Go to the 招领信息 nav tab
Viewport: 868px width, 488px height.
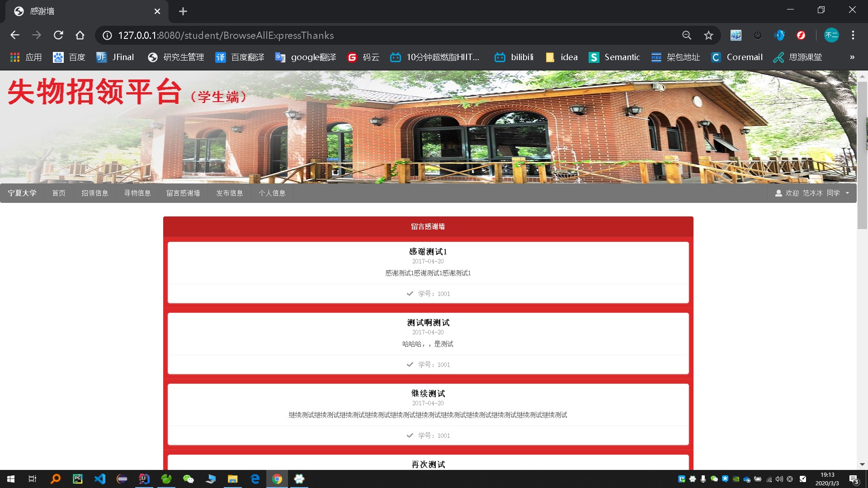[x=94, y=193]
